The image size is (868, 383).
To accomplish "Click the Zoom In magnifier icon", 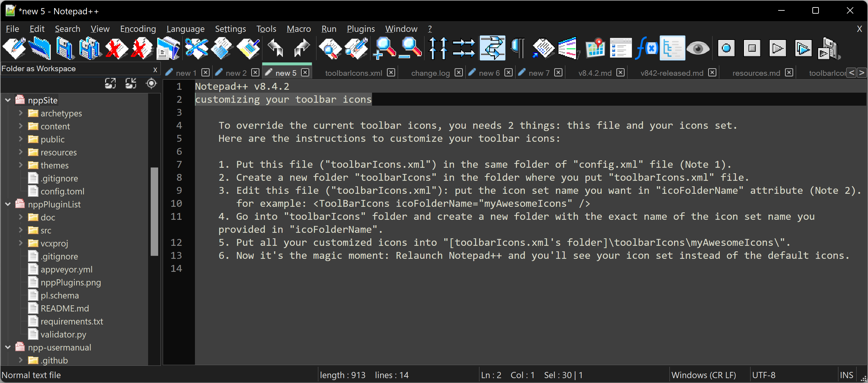I will pos(384,49).
